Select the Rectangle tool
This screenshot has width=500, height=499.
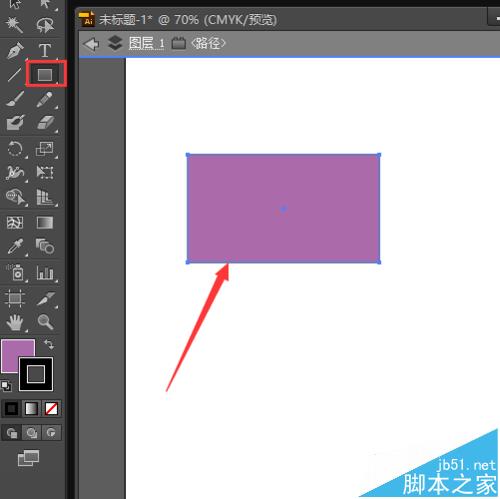point(45,75)
